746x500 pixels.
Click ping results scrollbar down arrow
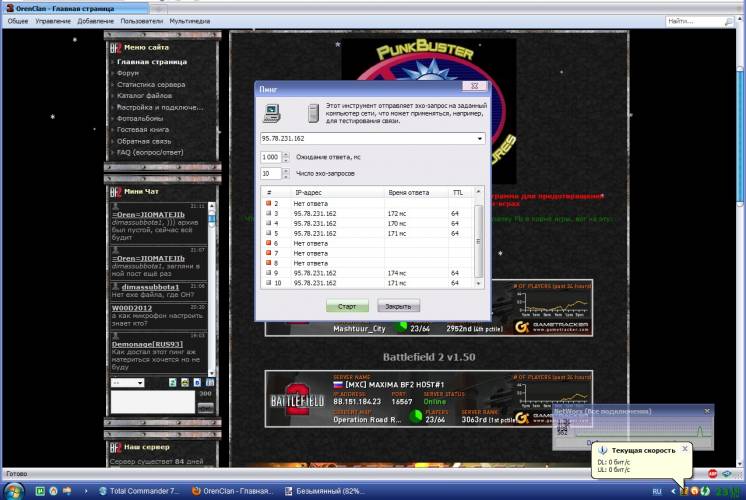(479, 283)
